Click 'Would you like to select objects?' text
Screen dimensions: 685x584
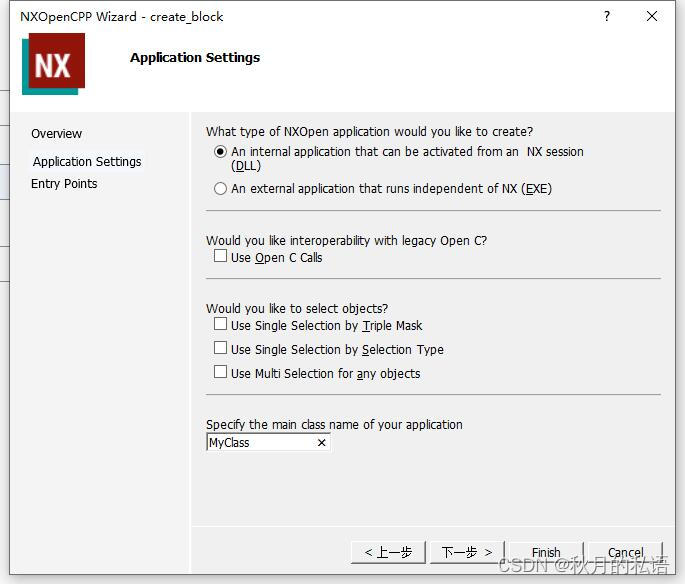point(297,308)
